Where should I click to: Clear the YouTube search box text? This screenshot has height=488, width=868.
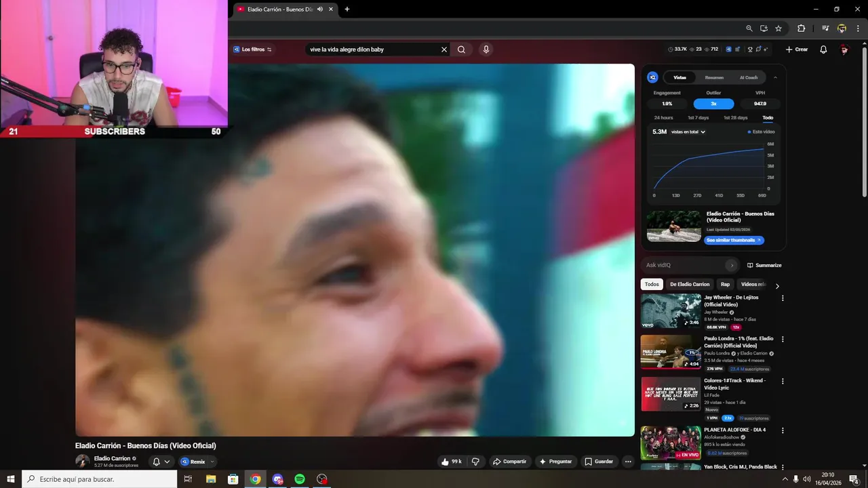[444, 49]
